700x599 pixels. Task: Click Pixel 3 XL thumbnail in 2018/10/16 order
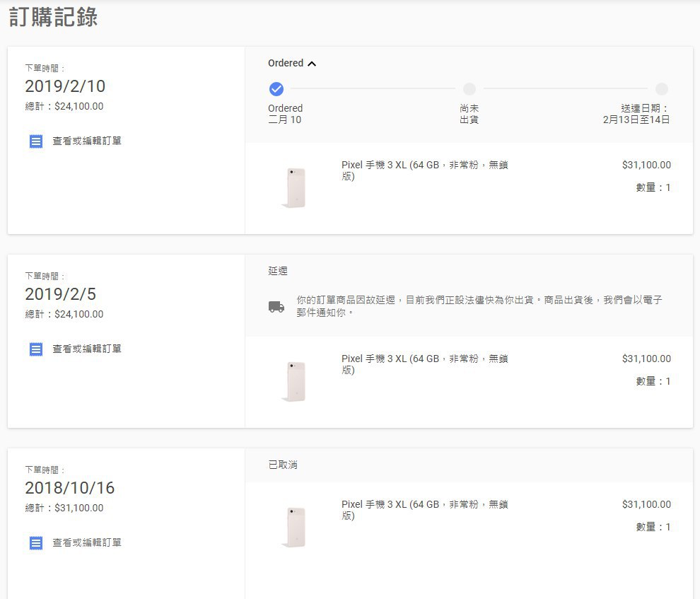coord(294,527)
